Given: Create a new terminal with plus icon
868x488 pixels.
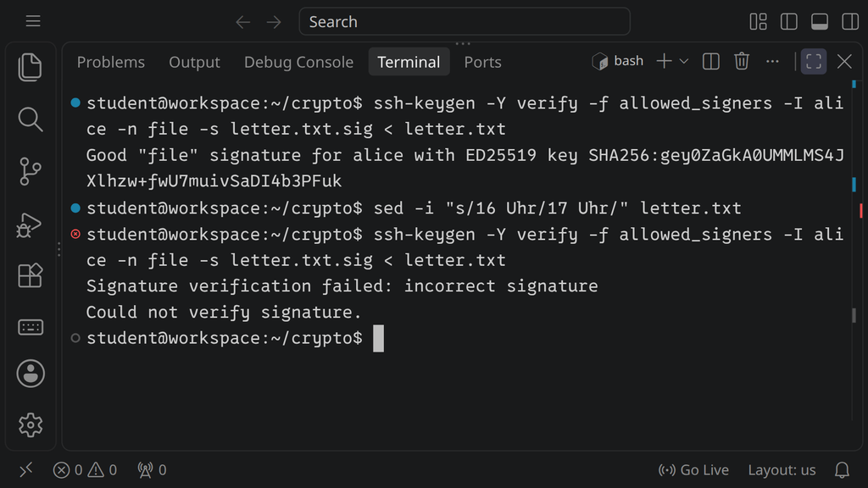Looking at the screenshot, I should [x=664, y=61].
